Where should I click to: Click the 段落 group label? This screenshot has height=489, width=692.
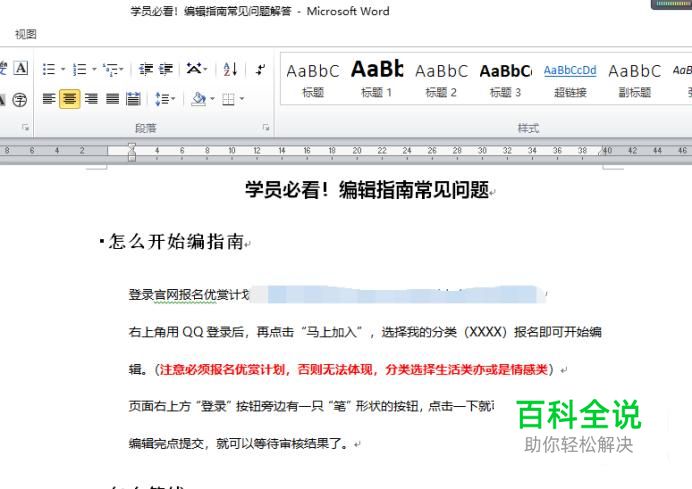[146, 128]
